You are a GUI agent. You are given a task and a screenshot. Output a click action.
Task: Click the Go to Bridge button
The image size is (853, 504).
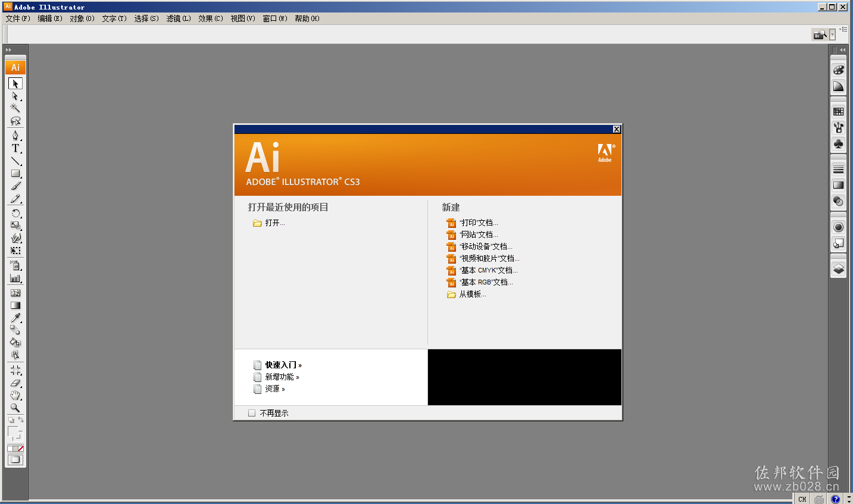[x=820, y=35]
